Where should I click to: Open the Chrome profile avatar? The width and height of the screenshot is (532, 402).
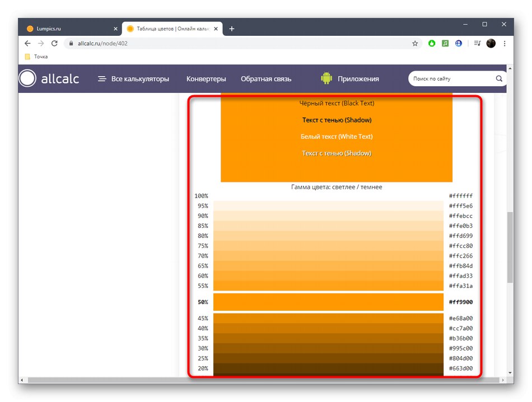(491, 44)
